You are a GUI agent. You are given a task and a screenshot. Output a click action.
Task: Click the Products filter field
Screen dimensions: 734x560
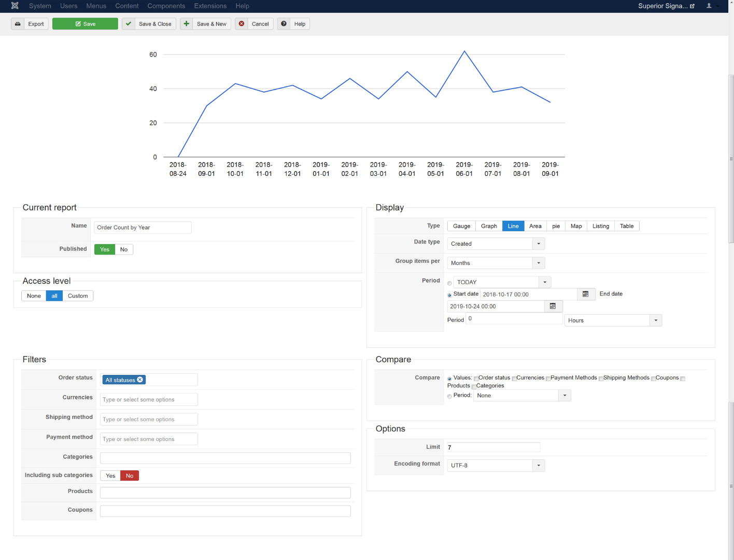tap(225, 493)
